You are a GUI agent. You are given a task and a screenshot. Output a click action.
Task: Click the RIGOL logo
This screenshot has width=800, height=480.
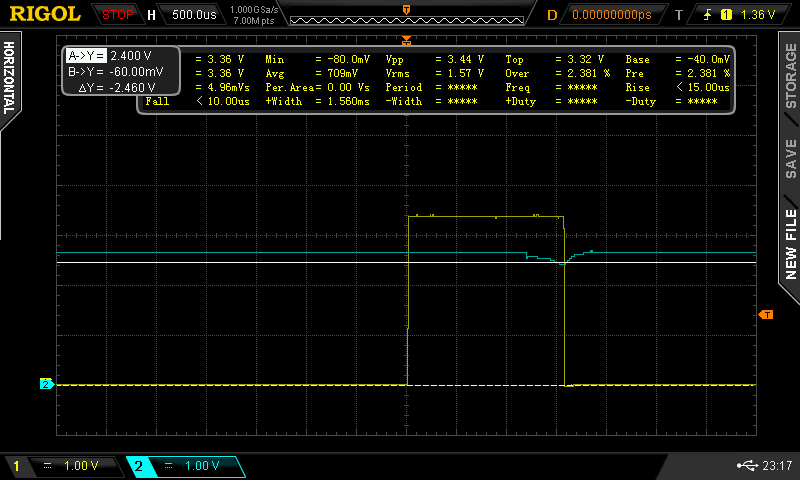[x=45, y=14]
